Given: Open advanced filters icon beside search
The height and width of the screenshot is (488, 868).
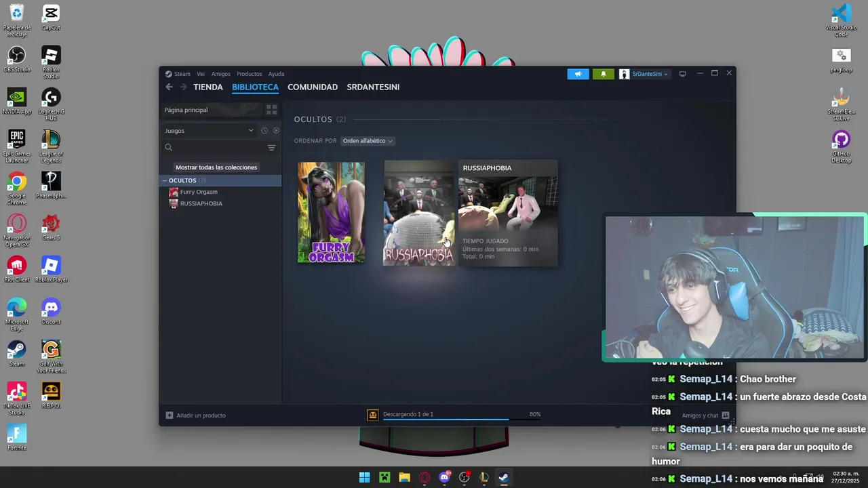Looking at the screenshot, I should tap(271, 148).
